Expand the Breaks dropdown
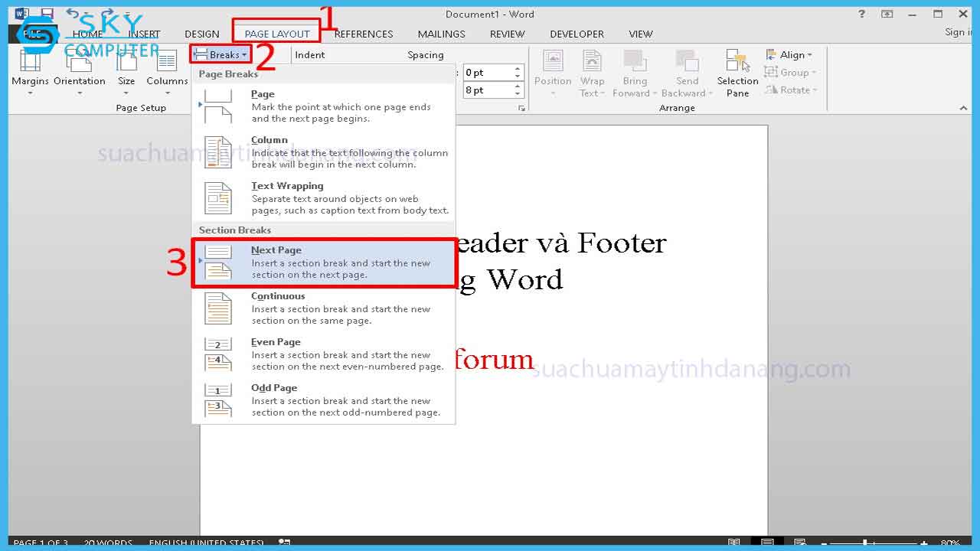980x551 pixels. [220, 54]
